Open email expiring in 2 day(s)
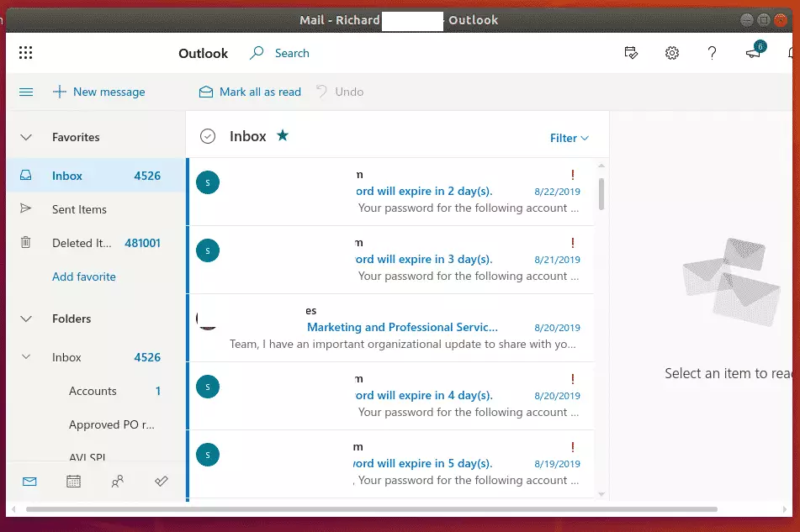Screen dimensions: 800x532 point(391,192)
